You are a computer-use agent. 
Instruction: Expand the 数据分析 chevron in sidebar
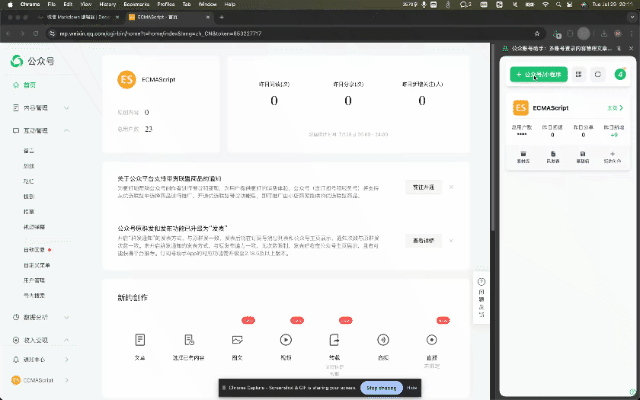tap(67, 317)
